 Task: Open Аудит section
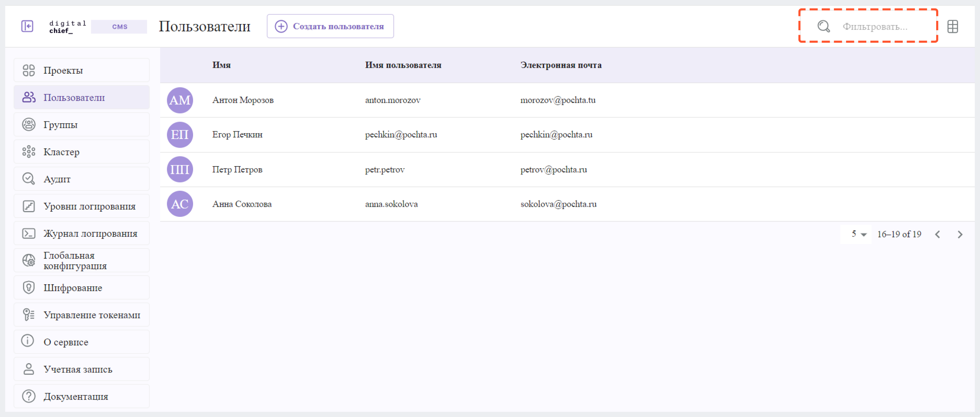coord(82,179)
